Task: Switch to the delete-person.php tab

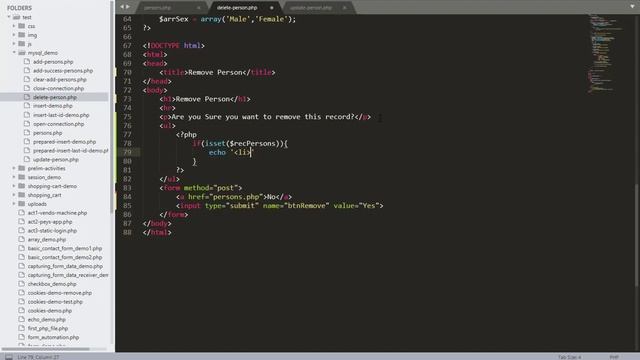Action: coord(237,8)
